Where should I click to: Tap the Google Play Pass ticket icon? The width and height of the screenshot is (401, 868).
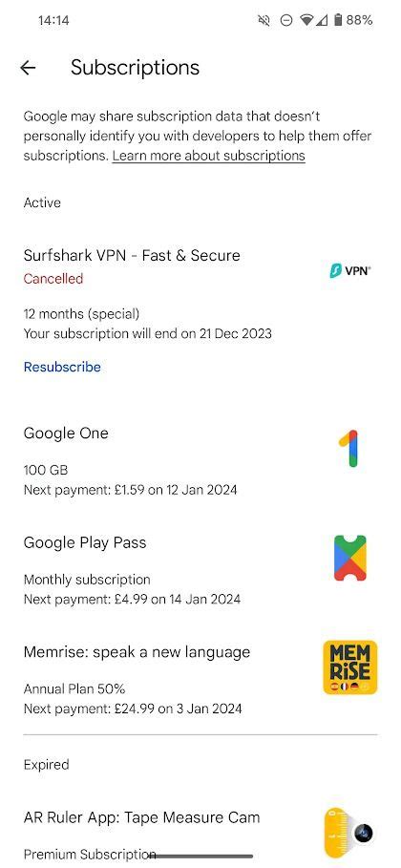click(x=350, y=558)
